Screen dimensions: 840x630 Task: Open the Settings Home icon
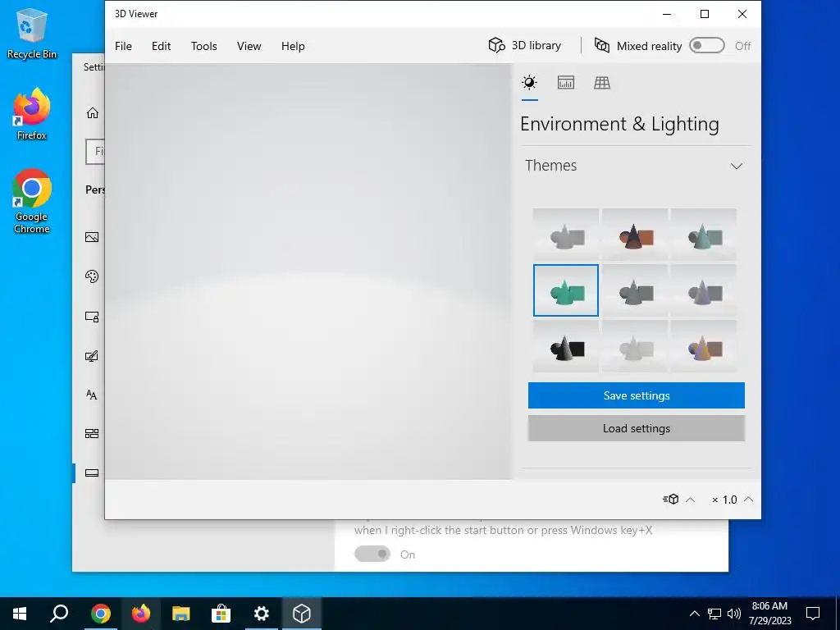pyautogui.click(x=92, y=112)
